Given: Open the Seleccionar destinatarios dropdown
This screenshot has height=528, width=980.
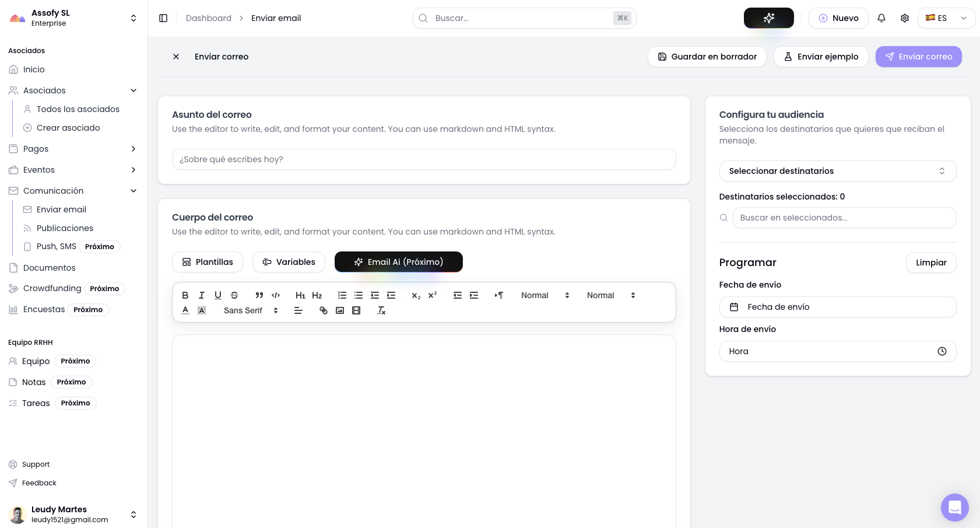Looking at the screenshot, I should (838, 171).
